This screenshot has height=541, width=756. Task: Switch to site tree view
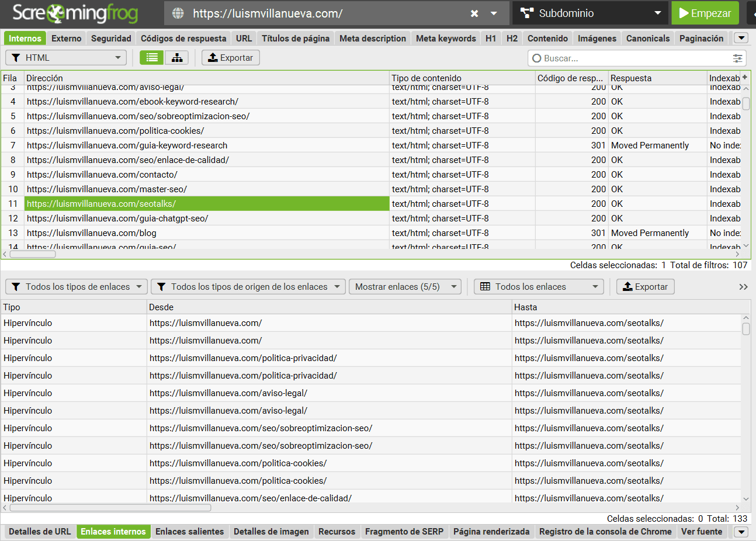[176, 58]
